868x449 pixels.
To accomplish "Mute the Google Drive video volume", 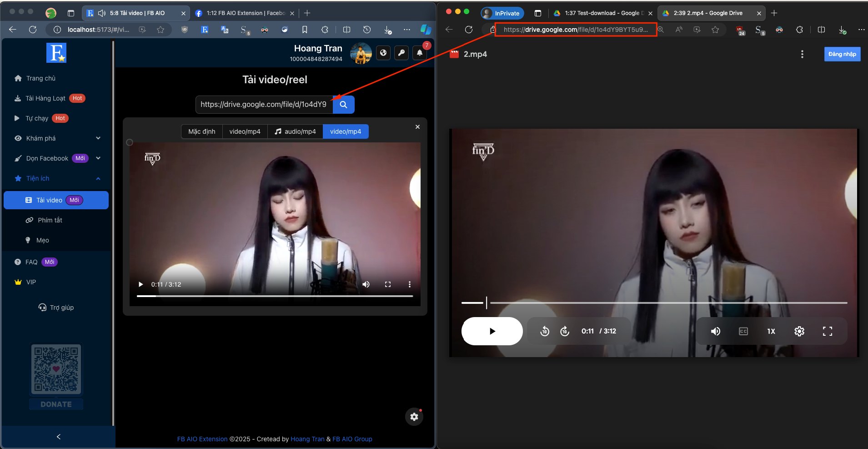I will pyautogui.click(x=716, y=331).
